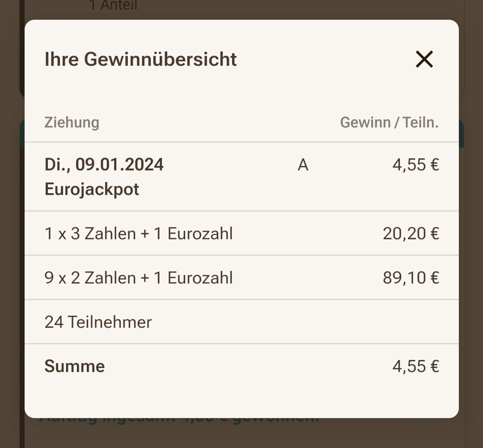Open the 1 x 3 Zahlen + 1 Eurozahl row
Image resolution: width=483 pixels, height=448 pixels.
coord(241,233)
